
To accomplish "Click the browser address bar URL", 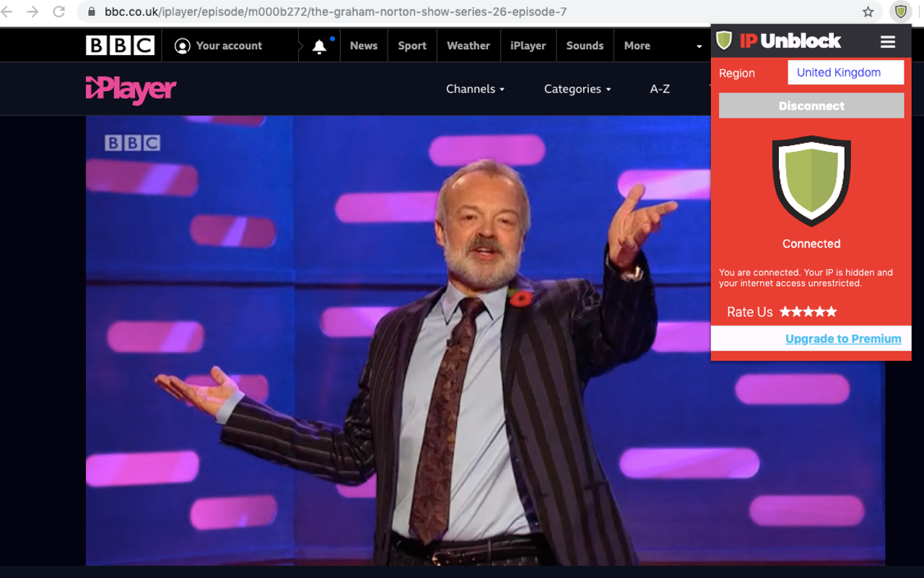I will pos(336,12).
